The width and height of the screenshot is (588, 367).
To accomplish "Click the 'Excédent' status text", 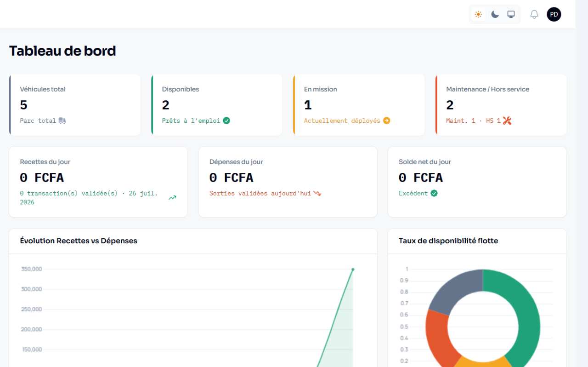I will point(413,193).
